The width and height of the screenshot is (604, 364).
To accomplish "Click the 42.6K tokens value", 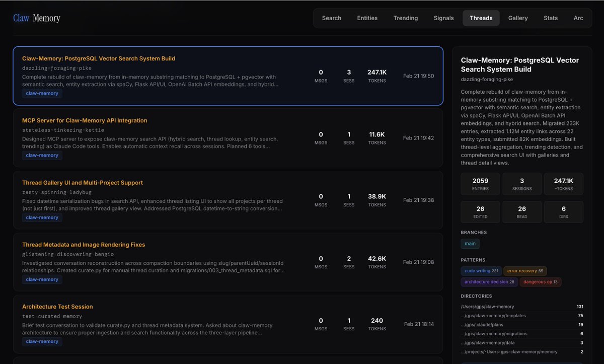I will (377, 258).
